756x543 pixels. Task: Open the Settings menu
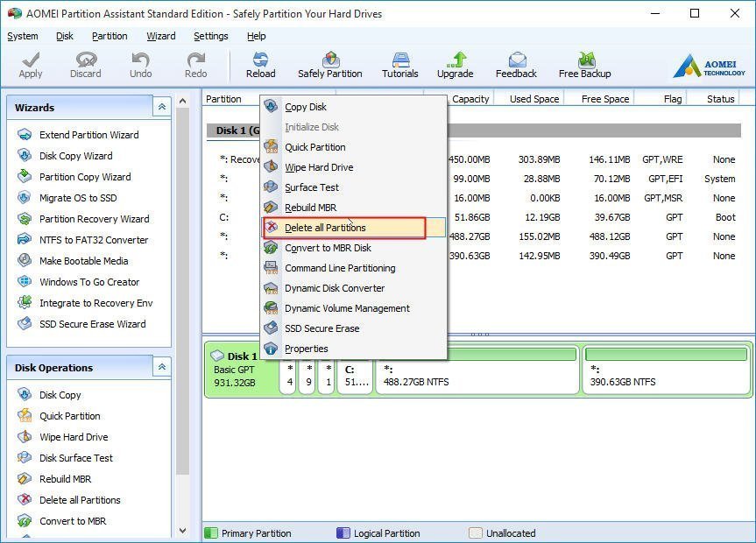point(211,36)
